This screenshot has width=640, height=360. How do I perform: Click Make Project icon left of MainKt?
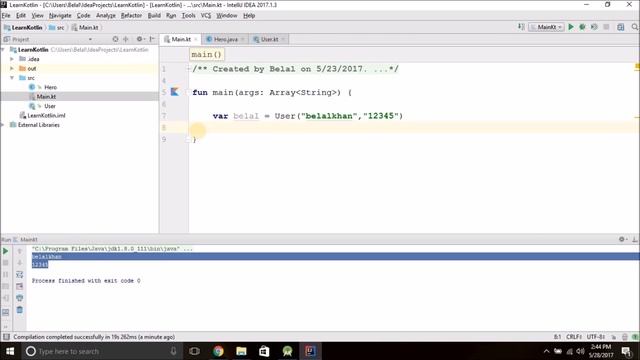tap(521, 27)
